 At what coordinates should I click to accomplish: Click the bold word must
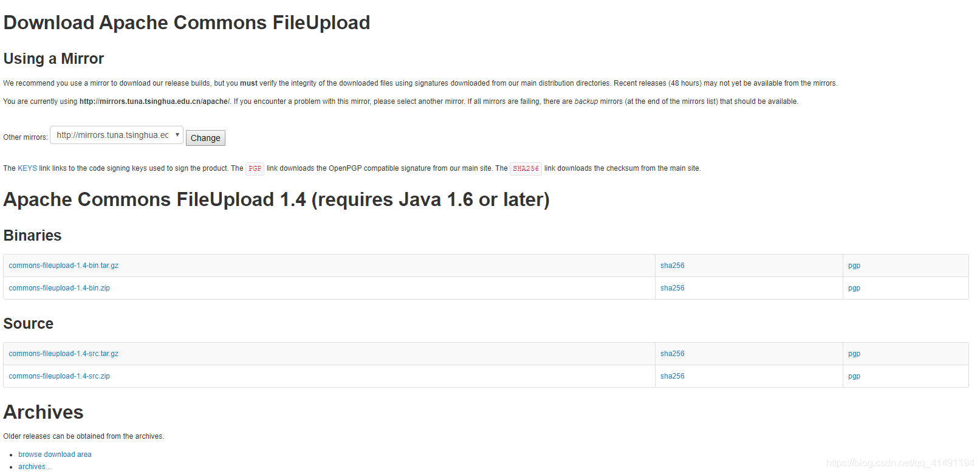point(248,83)
